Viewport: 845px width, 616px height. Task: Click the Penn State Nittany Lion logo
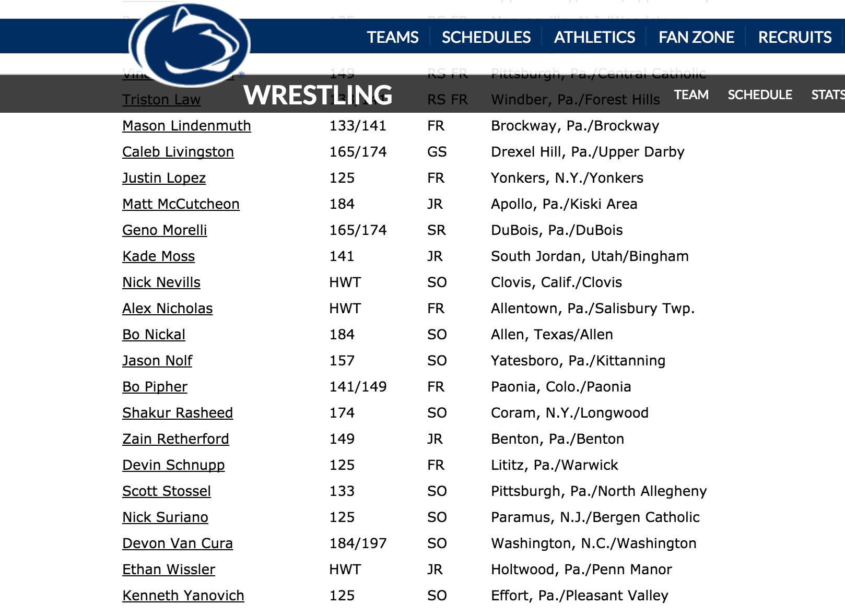[189, 46]
